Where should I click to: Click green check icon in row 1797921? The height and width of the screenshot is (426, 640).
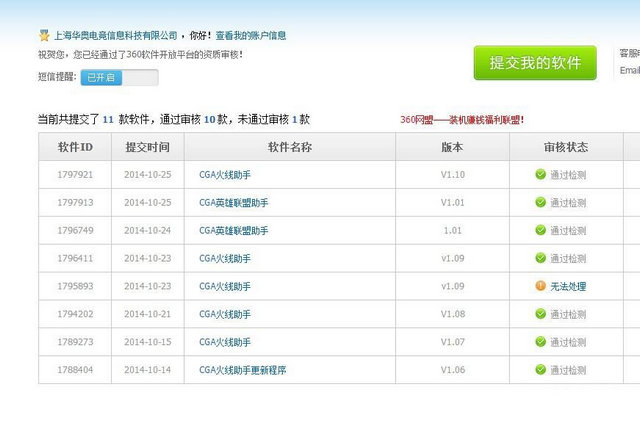point(540,174)
